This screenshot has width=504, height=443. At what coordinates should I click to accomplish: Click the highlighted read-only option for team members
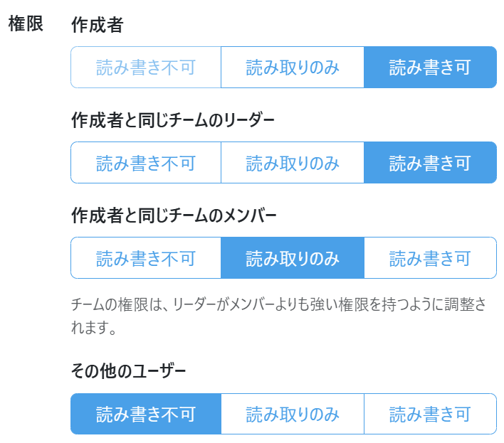[293, 258]
